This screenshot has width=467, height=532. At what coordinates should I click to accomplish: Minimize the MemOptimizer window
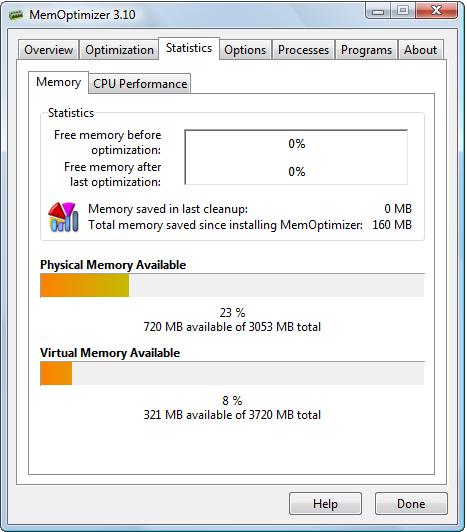[x=378, y=11]
